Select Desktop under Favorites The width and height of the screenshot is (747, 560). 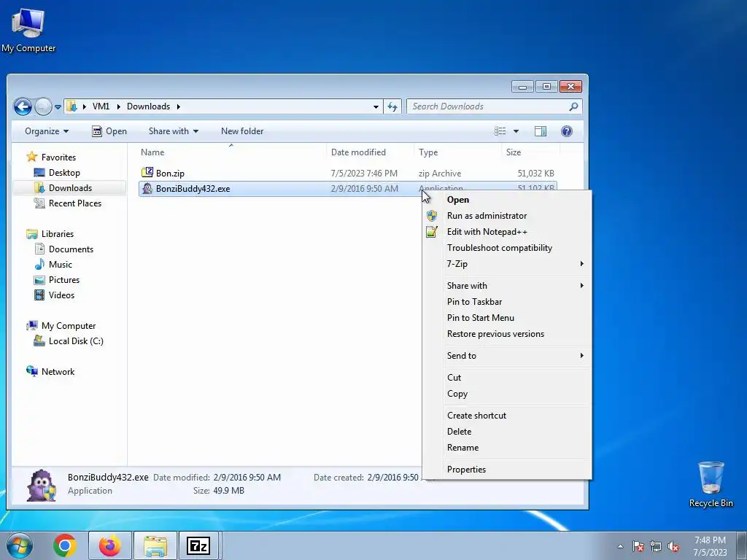tap(57, 173)
